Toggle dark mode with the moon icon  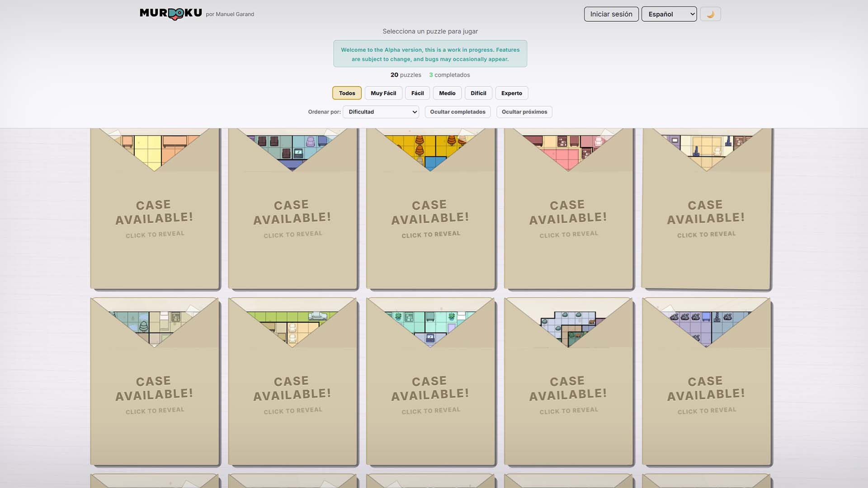point(710,14)
